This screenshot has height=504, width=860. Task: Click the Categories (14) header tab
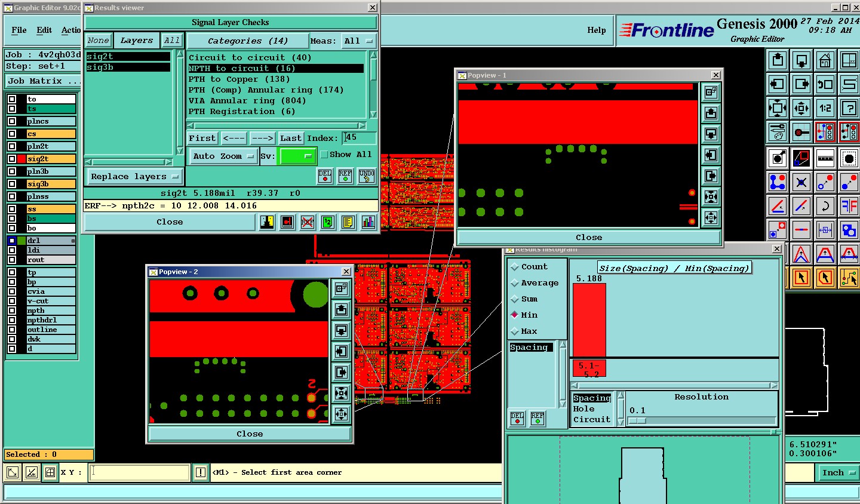tap(247, 41)
